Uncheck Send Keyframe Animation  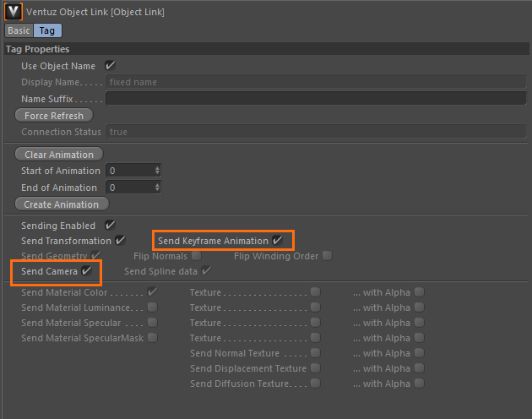[277, 241]
